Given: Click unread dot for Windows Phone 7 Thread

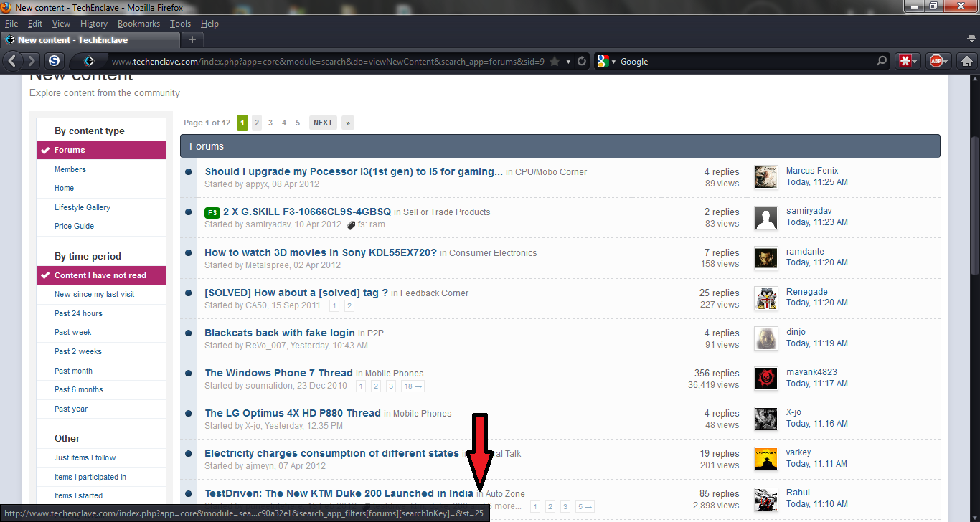Looking at the screenshot, I should click(188, 374).
